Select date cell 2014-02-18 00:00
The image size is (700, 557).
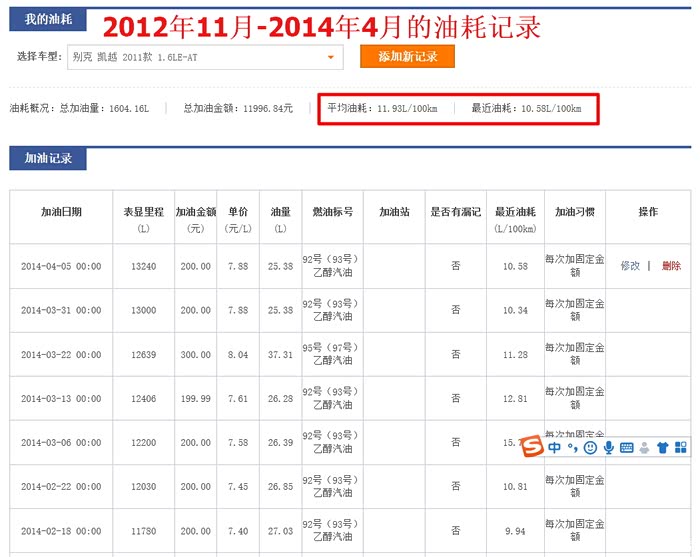pos(61,531)
